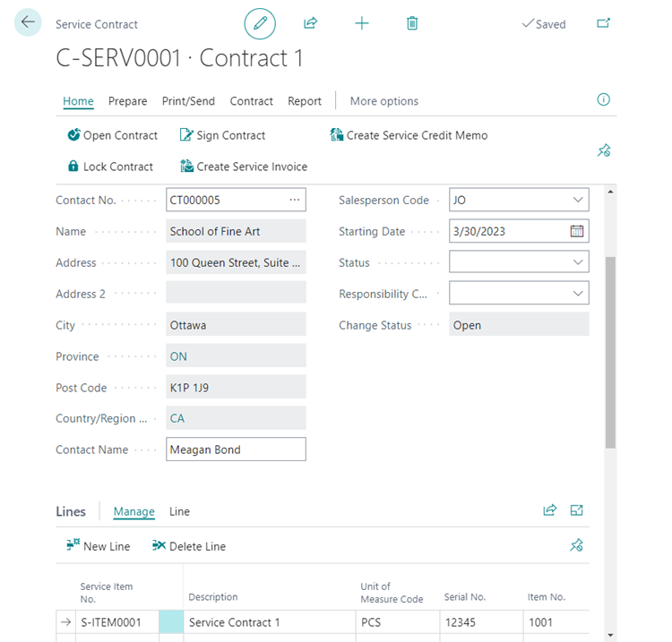Screen dimensions: 672x642
Task: Open page in new window icon
Action: [x=603, y=23]
